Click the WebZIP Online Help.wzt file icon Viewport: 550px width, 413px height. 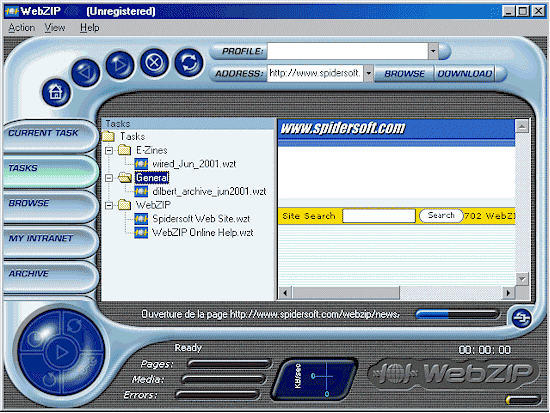point(141,232)
